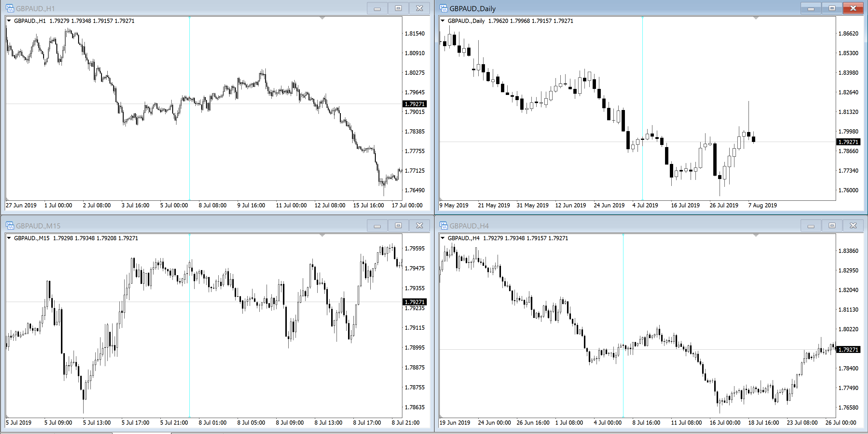Click the GBPAUD,M15 chart window icon
The image size is (868, 434).
tap(10, 225)
